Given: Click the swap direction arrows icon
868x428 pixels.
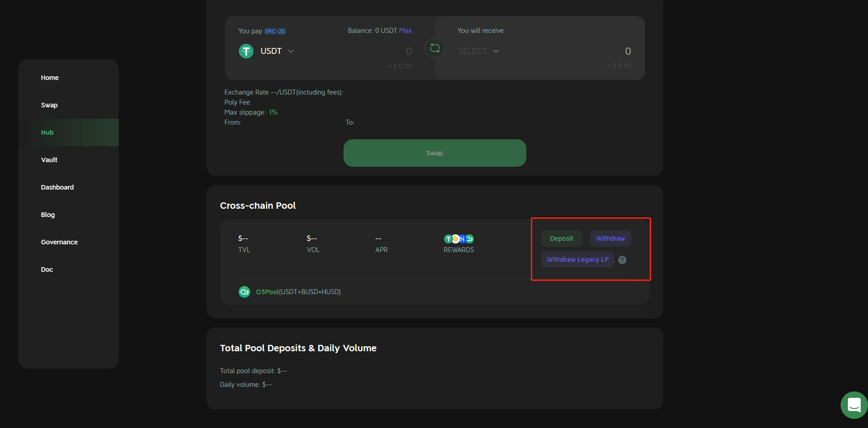Looking at the screenshot, I should tap(434, 48).
